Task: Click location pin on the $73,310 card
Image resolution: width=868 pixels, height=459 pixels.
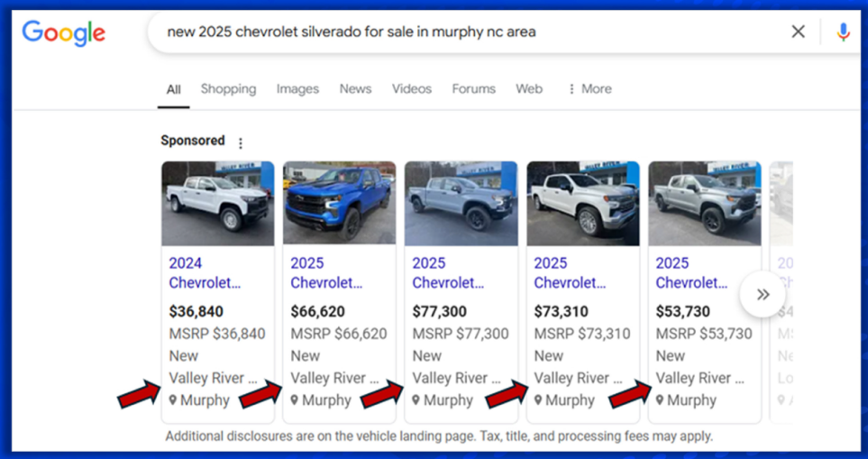Action: click(x=538, y=399)
